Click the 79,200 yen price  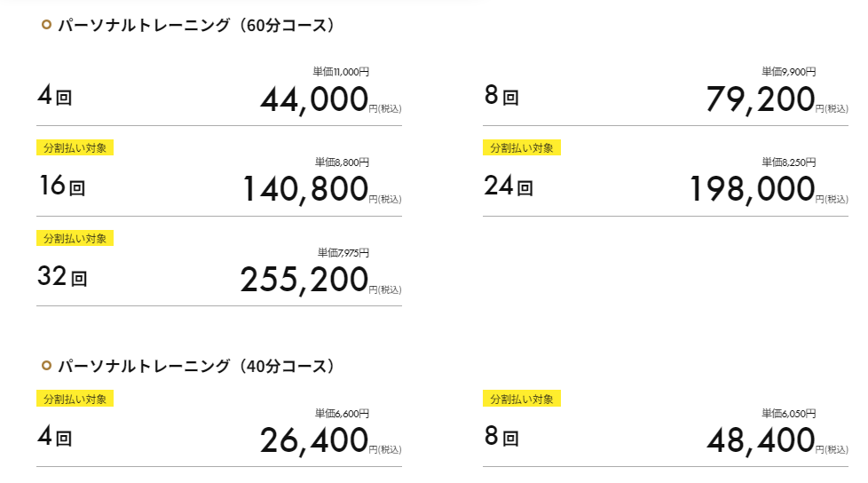coord(761,99)
